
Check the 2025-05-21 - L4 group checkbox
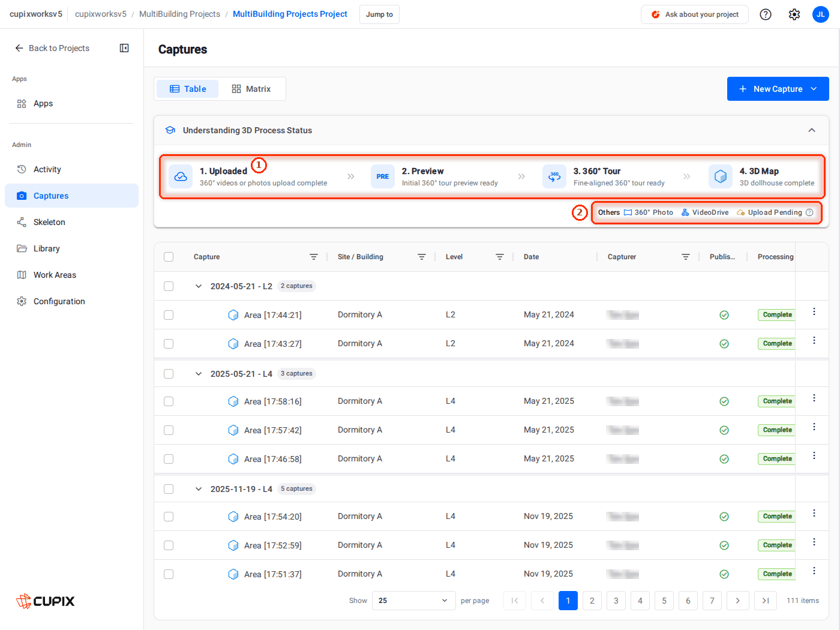(x=169, y=374)
